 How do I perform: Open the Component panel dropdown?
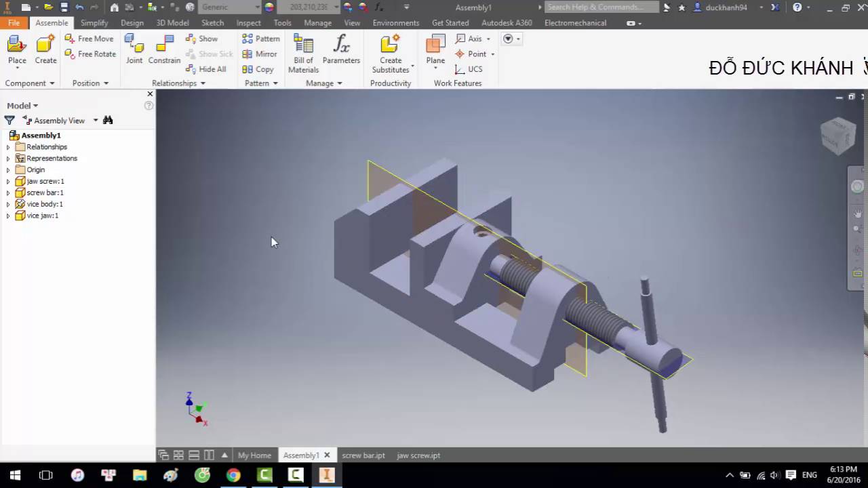click(30, 83)
